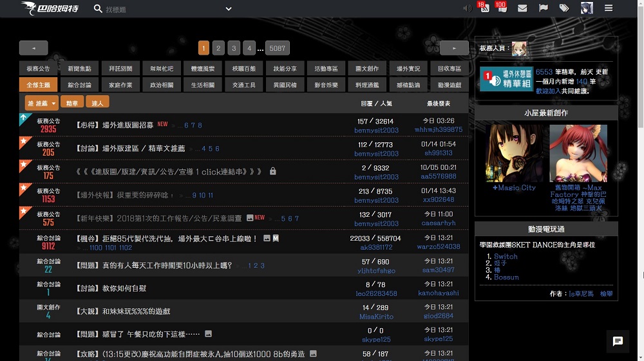This screenshot has width=644, height=361.
Task: Click image icon on 感冒了 thread
Action: [208, 334]
